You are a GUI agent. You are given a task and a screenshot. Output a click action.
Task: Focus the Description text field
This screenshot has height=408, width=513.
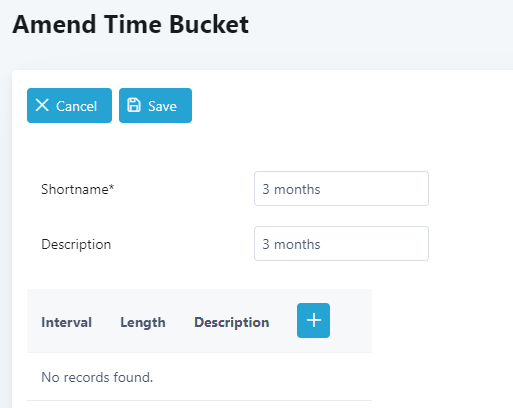pos(341,244)
